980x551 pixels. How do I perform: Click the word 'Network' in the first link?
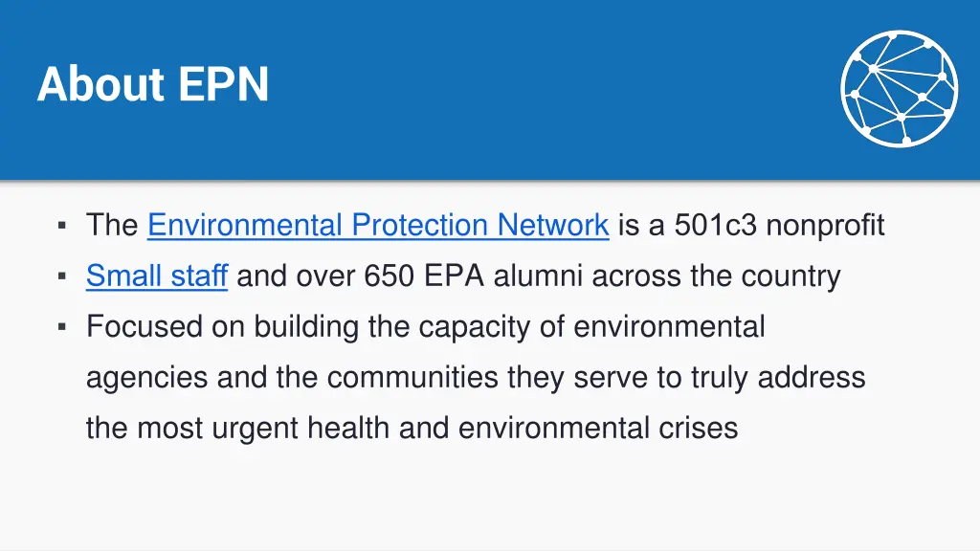(x=553, y=225)
